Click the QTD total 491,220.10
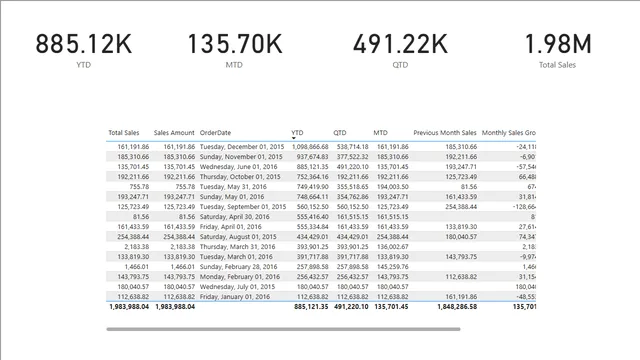 click(x=351, y=307)
